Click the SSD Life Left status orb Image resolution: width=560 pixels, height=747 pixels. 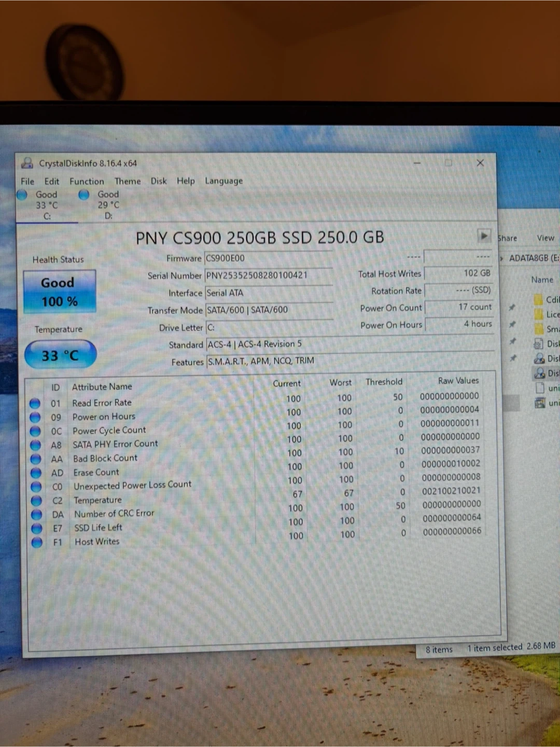pos(37,528)
